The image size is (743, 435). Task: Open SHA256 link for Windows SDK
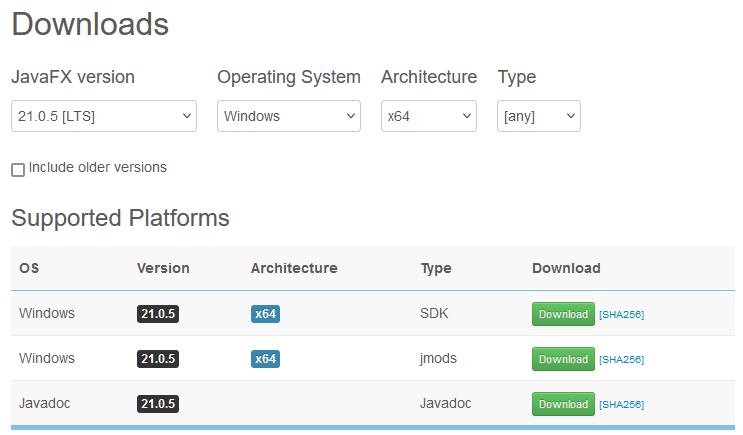coord(621,315)
